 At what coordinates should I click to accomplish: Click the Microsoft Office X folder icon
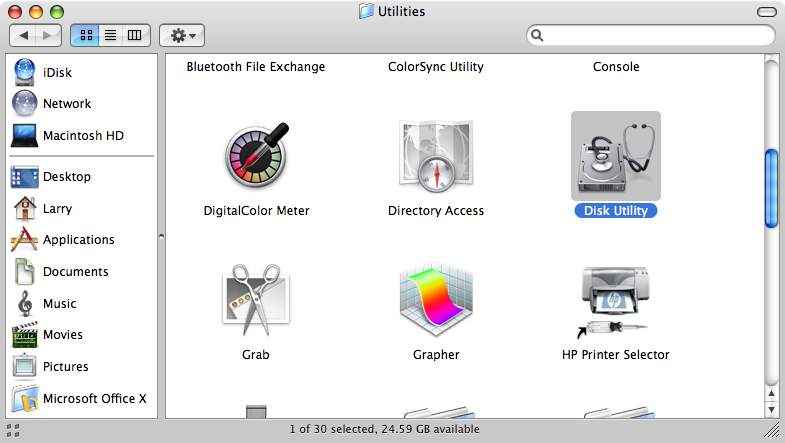click(25, 398)
